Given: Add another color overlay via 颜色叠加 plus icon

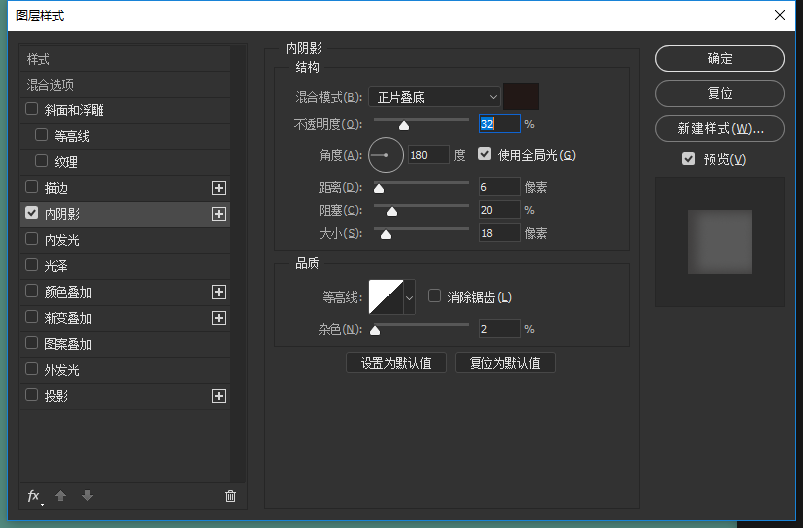Looking at the screenshot, I should click(219, 292).
